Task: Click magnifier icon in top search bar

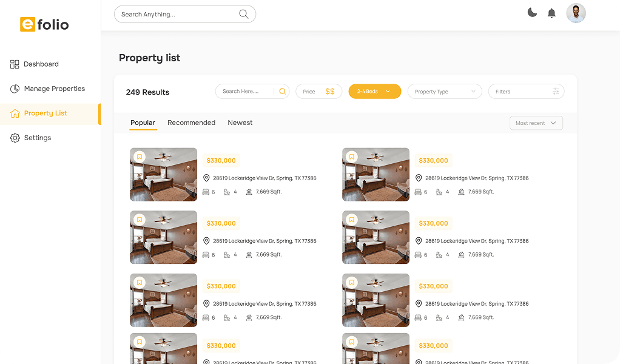Action: tap(244, 14)
